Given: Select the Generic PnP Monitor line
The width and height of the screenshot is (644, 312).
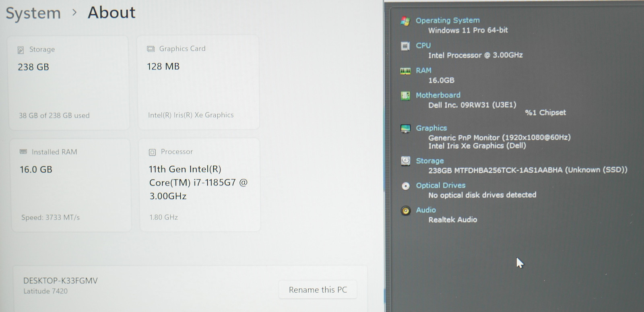Looking at the screenshot, I should (x=500, y=137).
